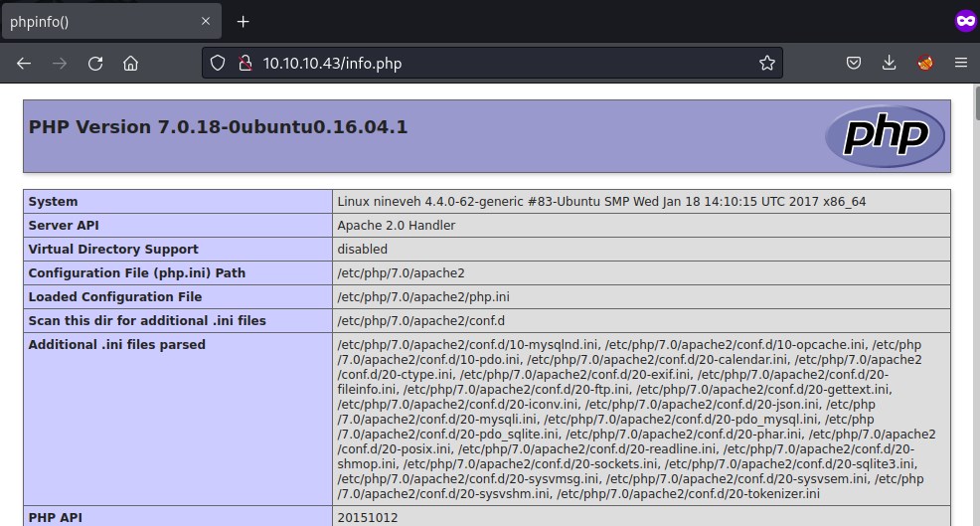Viewport: 980px width, 526px height.
Task: Open the Downloads panel
Action: pos(889,63)
